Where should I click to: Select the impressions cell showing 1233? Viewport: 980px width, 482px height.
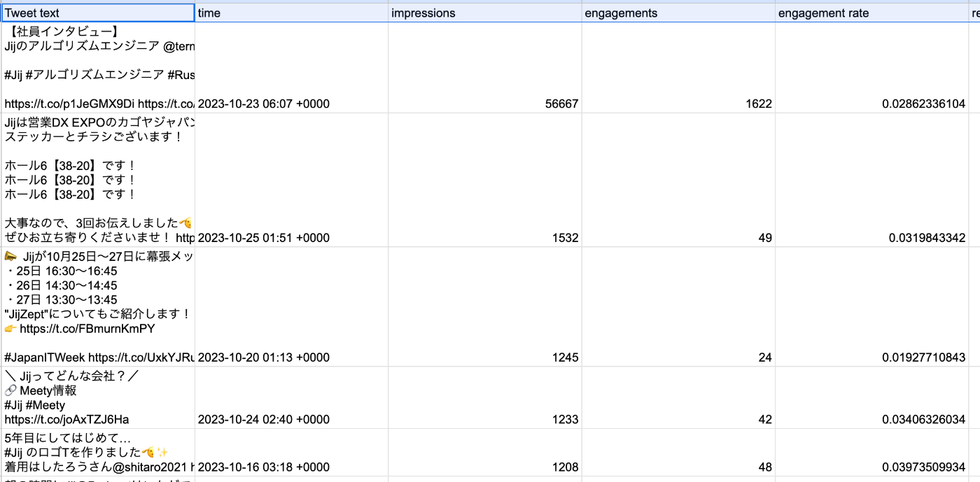pos(485,397)
